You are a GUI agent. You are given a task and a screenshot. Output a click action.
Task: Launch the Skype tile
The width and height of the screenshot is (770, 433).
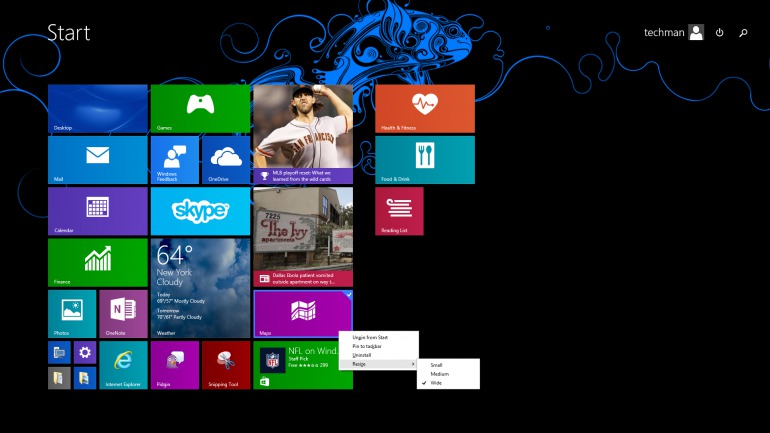point(200,211)
